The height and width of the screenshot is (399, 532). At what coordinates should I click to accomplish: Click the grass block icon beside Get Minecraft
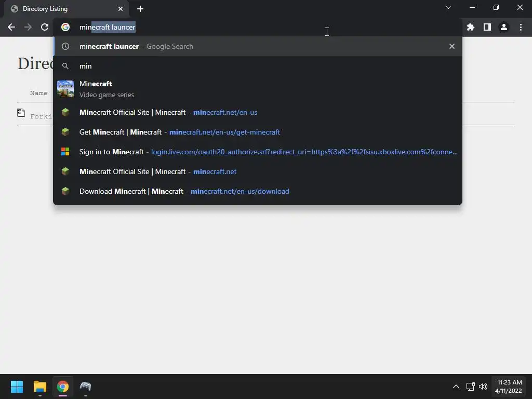pos(65,132)
